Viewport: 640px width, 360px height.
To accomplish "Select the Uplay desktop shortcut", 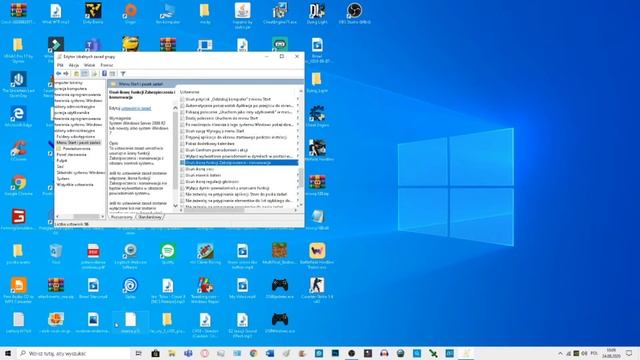I will 130,288.
